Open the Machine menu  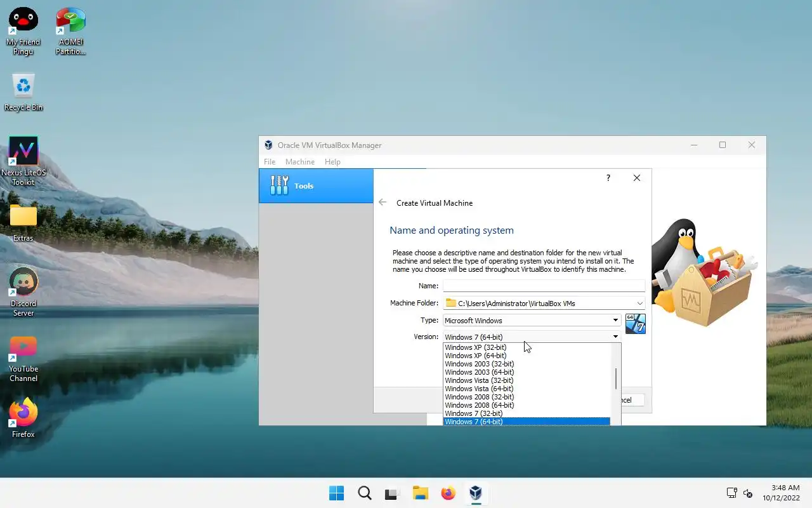[300, 162]
